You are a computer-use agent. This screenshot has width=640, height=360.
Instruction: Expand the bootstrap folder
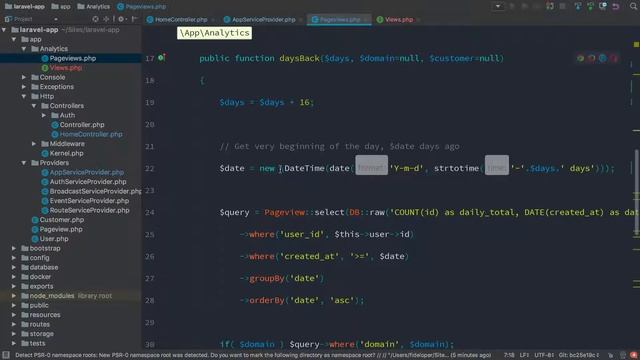14,248
